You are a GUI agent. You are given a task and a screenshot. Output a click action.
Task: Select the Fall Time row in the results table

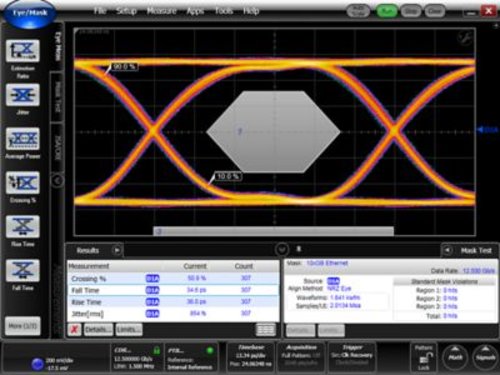coord(173,290)
